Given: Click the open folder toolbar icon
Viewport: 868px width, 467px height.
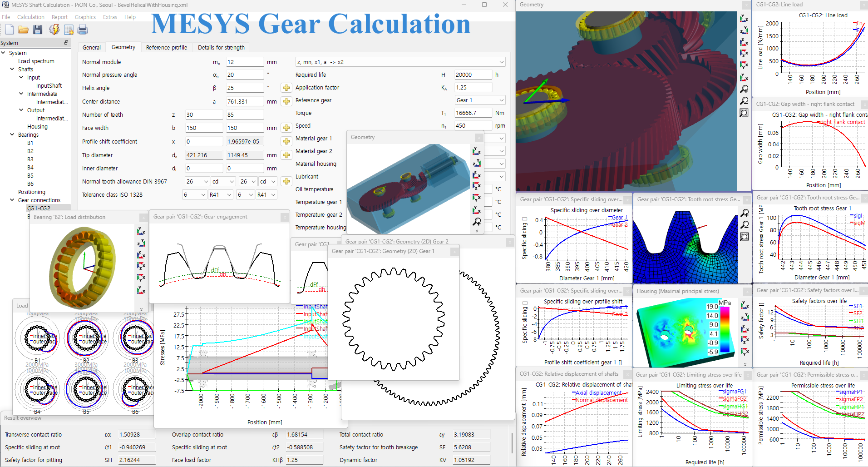Looking at the screenshot, I should (24, 30).
